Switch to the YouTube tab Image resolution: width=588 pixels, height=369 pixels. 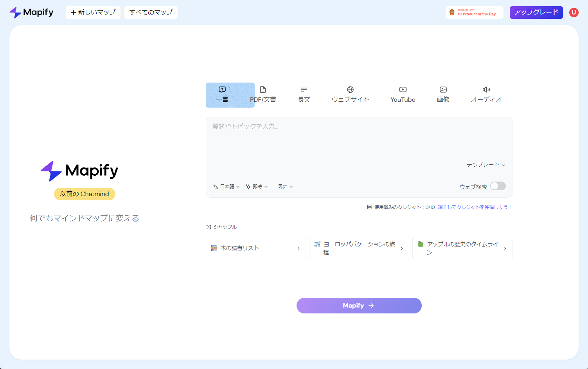(403, 95)
